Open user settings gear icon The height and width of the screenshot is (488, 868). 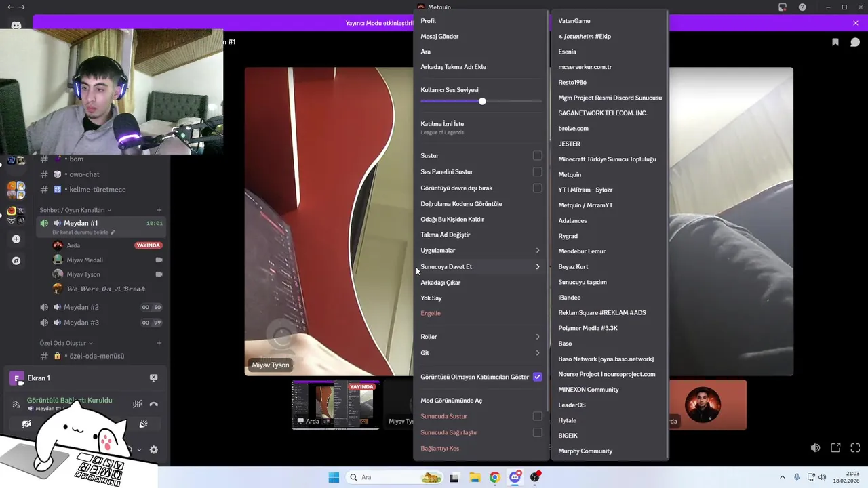coord(154,449)
